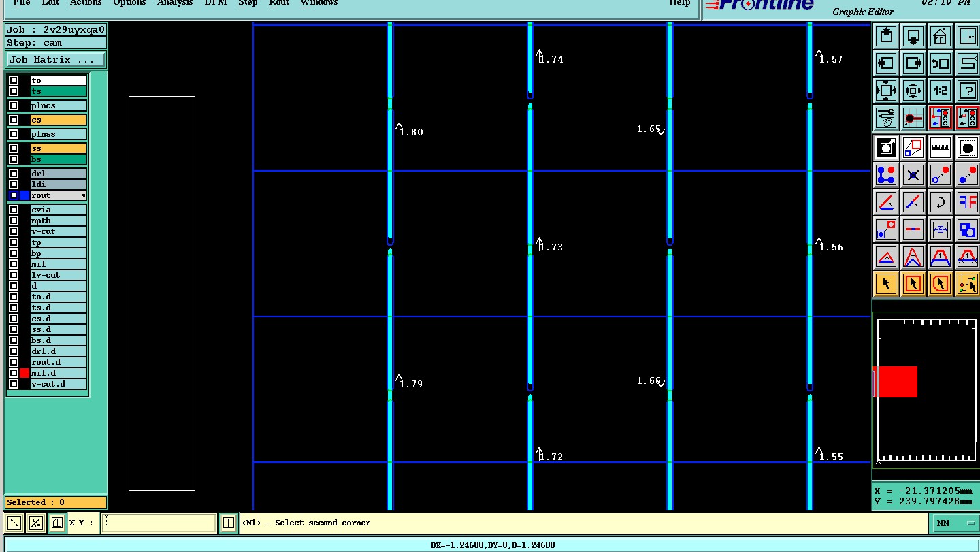The image size is (980, 552).
Task: Click the pan down arrow icon
Action: click(913, 35)
